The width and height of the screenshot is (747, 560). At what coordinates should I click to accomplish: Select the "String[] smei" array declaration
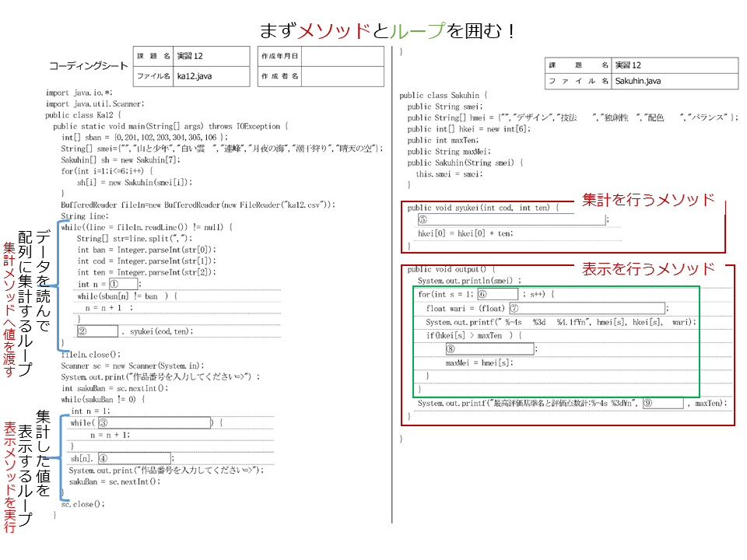222,149
